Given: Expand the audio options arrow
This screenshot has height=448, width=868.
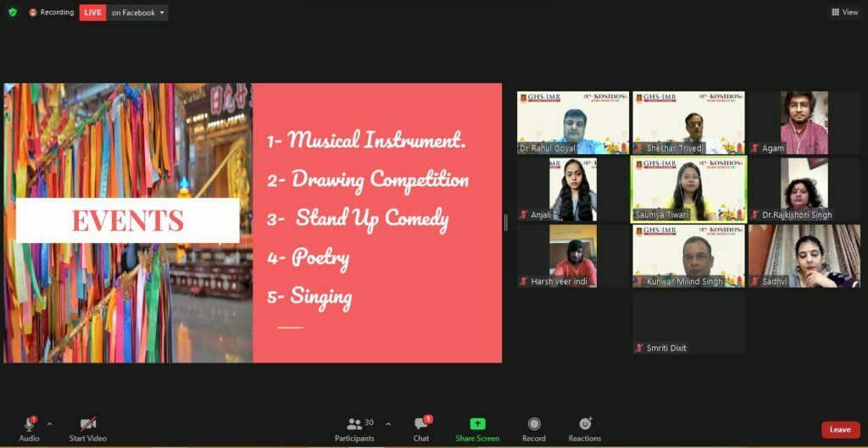Looking at the screenshot, I should tap(49, 423).
